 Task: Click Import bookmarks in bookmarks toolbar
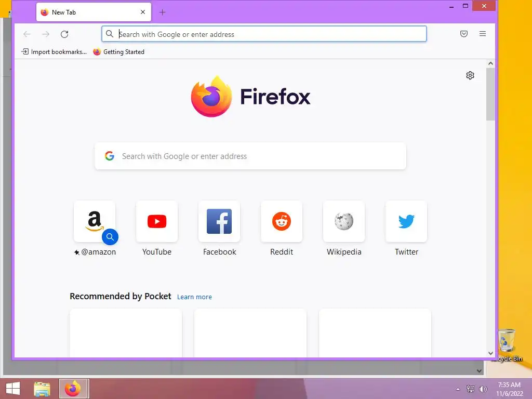(54, 52)
